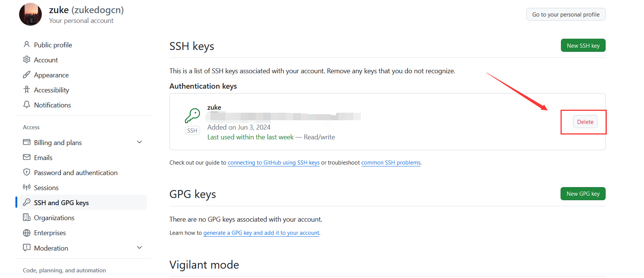This screenshot has width=644, height=278.
Task: Expand the Billing and plans chevron
Action: point(139,142)
